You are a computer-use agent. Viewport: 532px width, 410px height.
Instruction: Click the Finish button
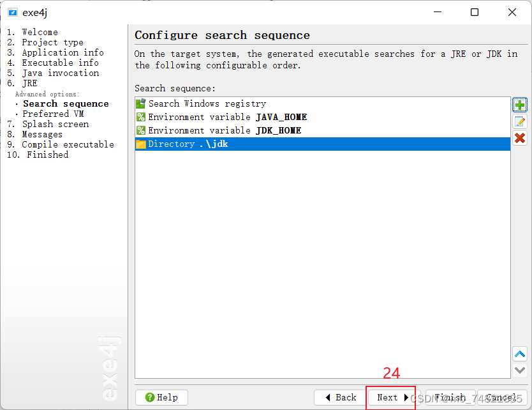click(x=450, y=397)
